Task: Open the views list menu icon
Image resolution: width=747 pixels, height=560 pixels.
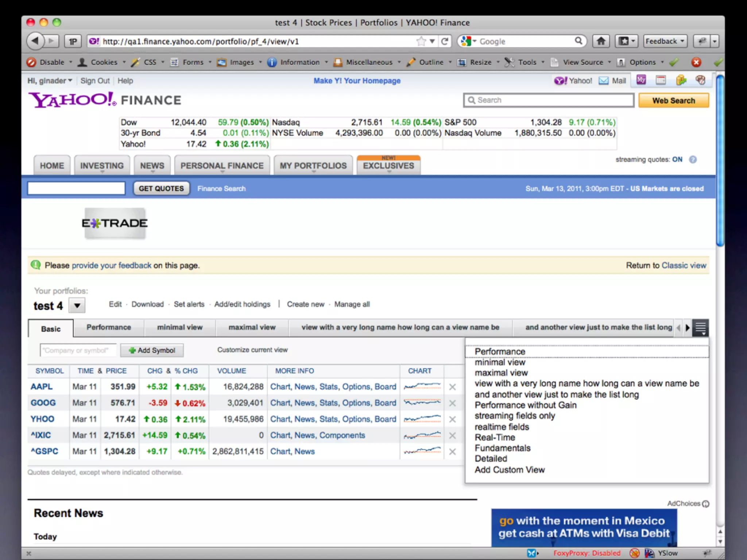Action: pyautogui.click(x=701, y=327)
